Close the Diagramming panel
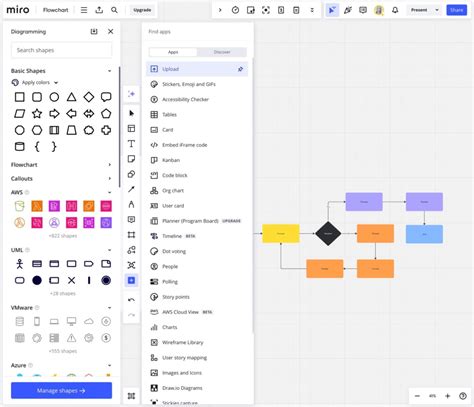 point(111,31)
